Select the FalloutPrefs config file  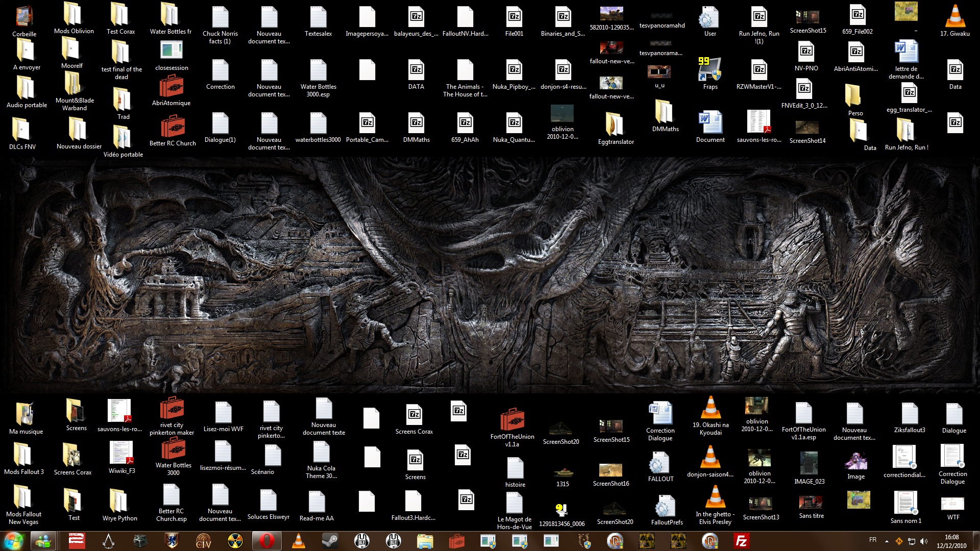667,510
